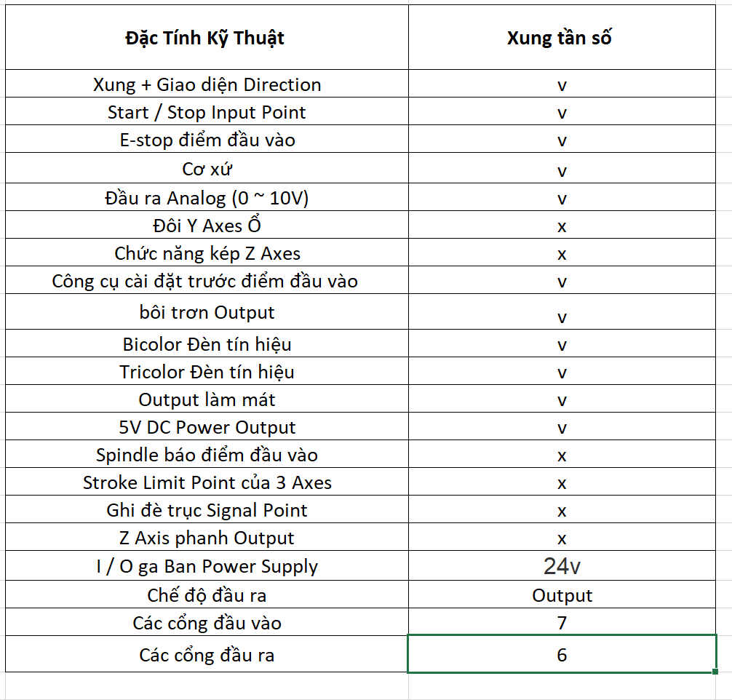This screenshot has height=700, width=732.
Task: Click the '5V DC Power Output' cell
Action: (207, 427)
